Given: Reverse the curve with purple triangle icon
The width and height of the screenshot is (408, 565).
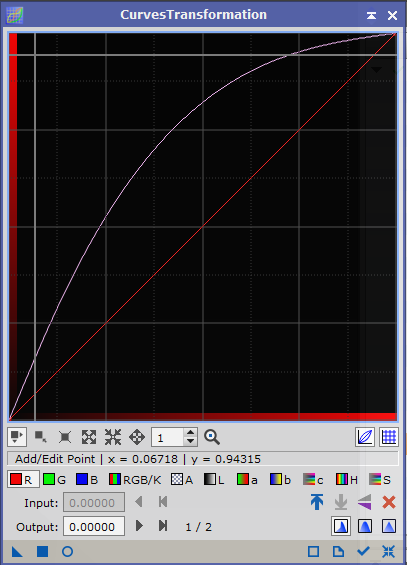Looking at the screenshot, I should (365, 502).
